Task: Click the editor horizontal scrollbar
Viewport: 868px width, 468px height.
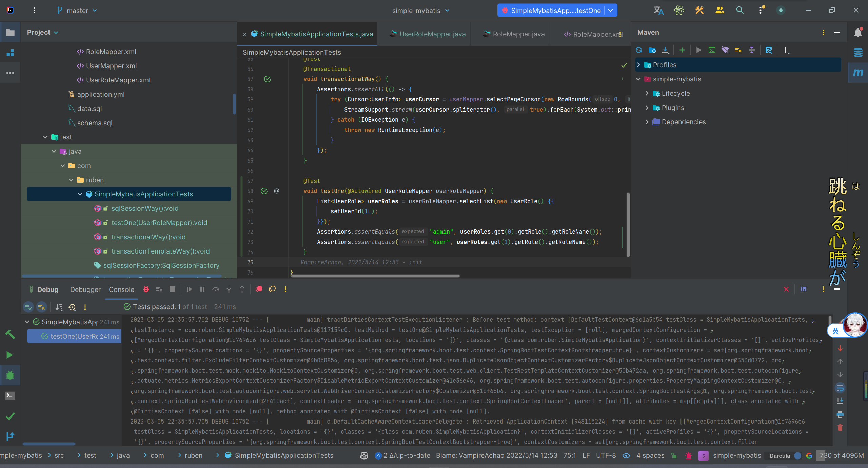Action: pos(375,276)
